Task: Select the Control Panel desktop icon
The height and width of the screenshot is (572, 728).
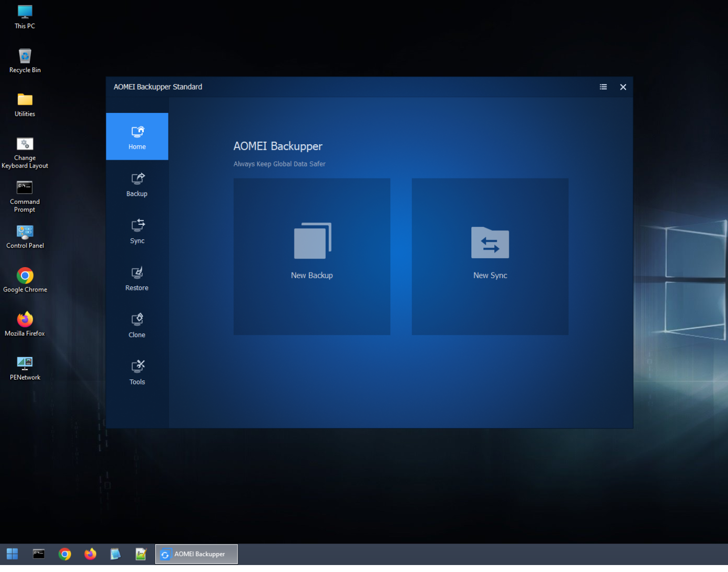Action: [x=25, y=236]
